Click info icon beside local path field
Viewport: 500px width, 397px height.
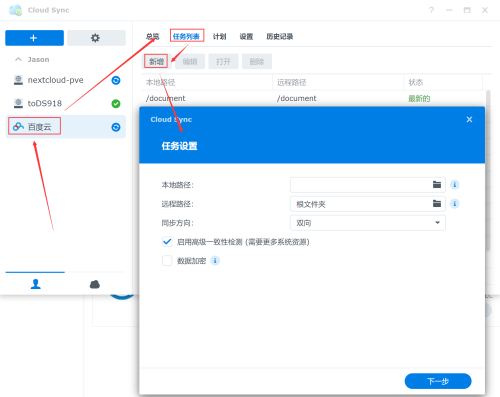454,185
